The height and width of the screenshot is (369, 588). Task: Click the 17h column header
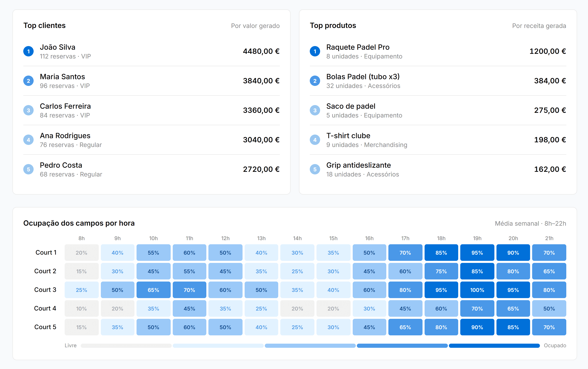click(x=405, y=238)
